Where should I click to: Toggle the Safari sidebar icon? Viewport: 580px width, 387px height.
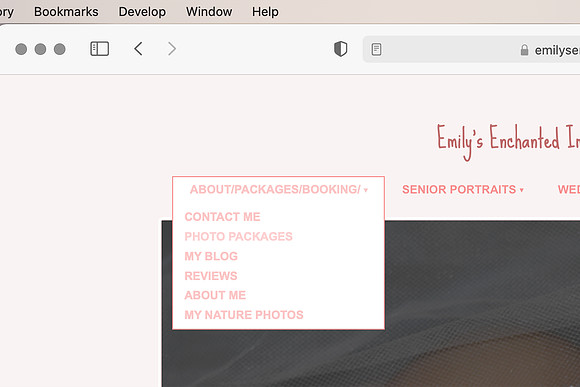(x=100, y=49)
